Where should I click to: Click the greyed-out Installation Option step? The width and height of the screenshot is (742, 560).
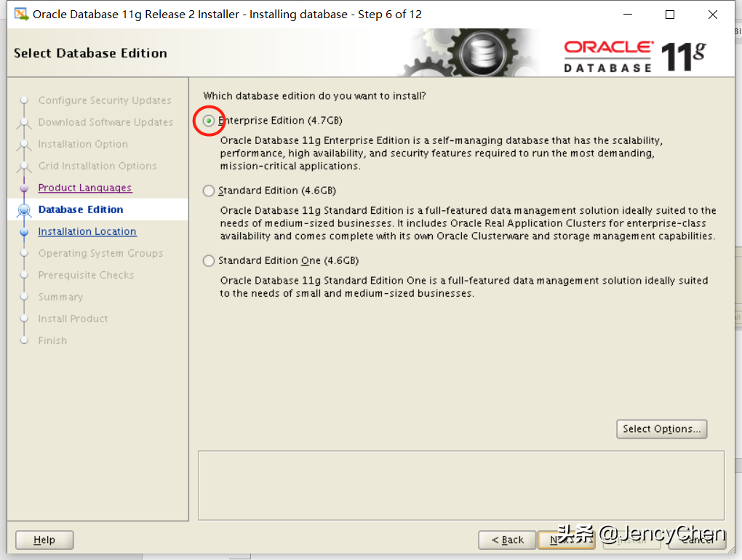click(x=83, y=144)
